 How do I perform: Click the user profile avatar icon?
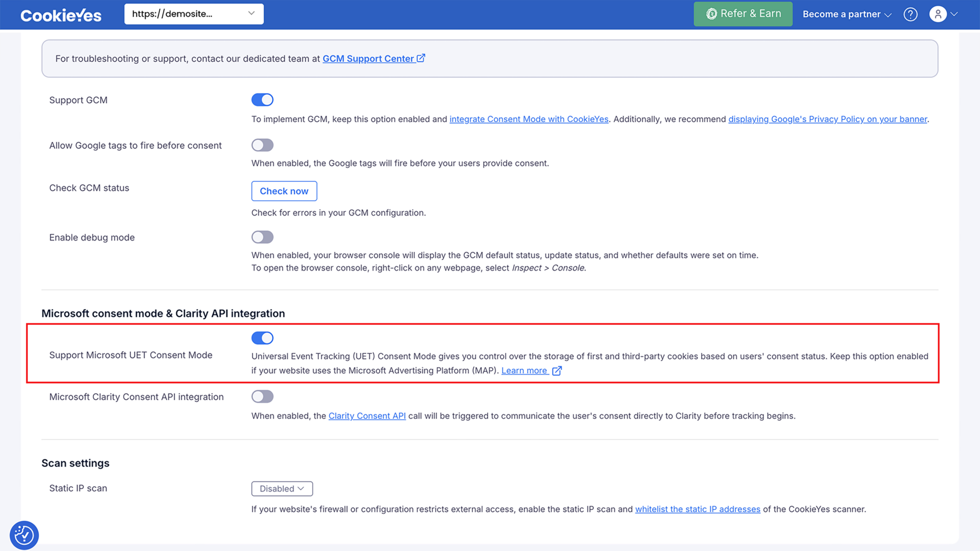coord(937,14)
